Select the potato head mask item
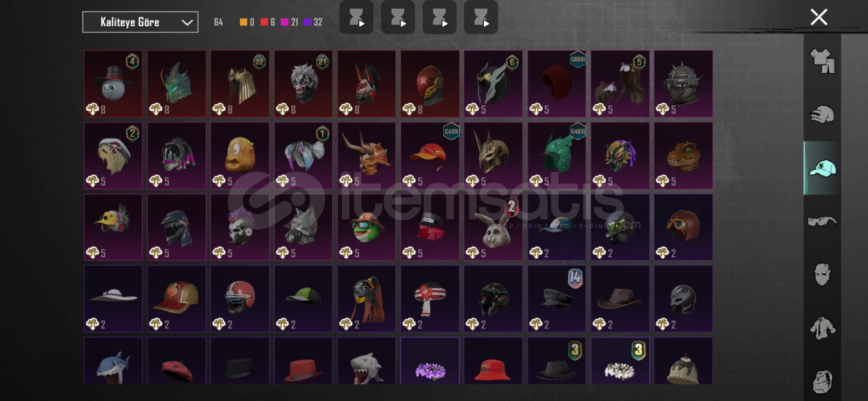868x401 pixels. pyautogui.click(x=240, y=156)
